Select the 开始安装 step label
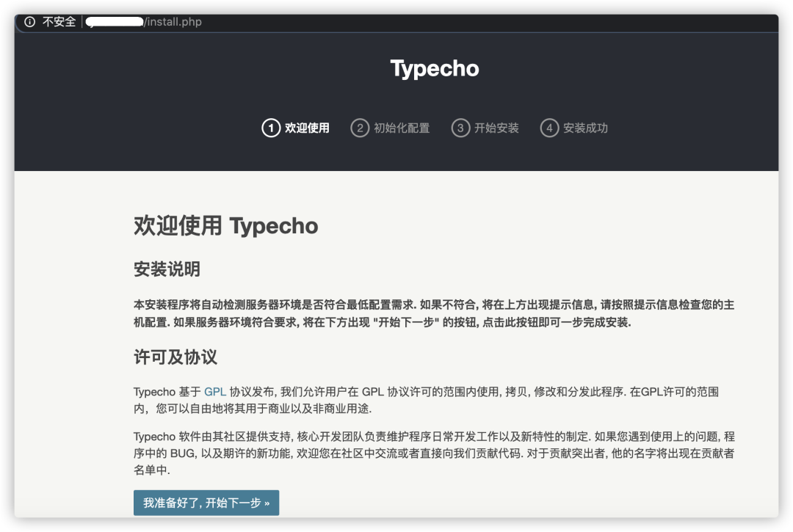 pos(496,128)
